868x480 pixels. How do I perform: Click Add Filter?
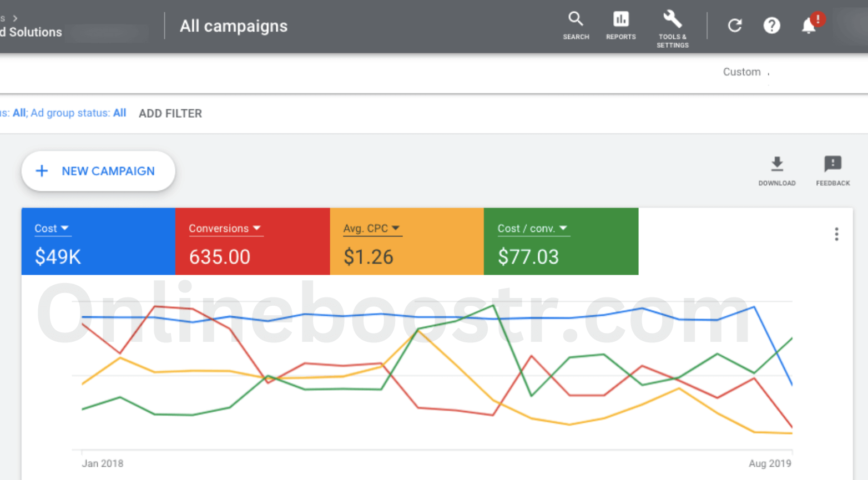[x=170, y=113]
